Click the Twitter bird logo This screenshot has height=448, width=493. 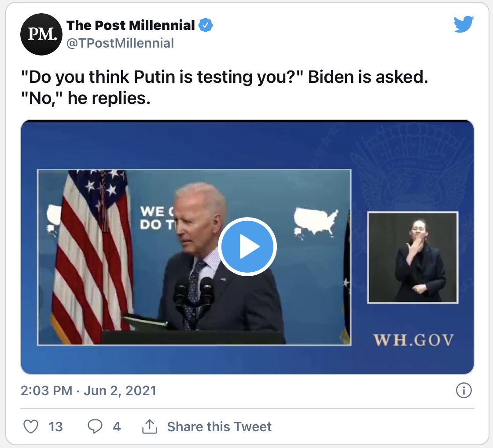click(464, 24)
